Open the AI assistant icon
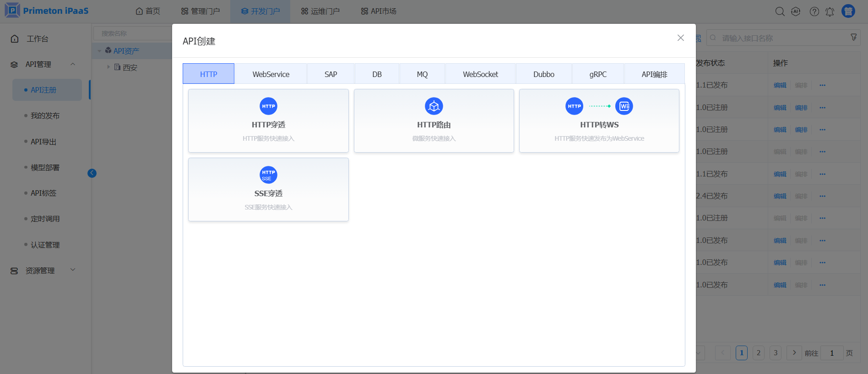This screenshot has width=868, height=374. coord(796,11)
